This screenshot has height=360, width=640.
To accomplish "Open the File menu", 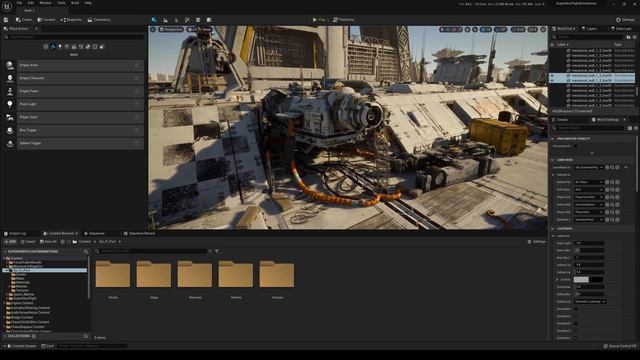I will click(x=19, y=3).
